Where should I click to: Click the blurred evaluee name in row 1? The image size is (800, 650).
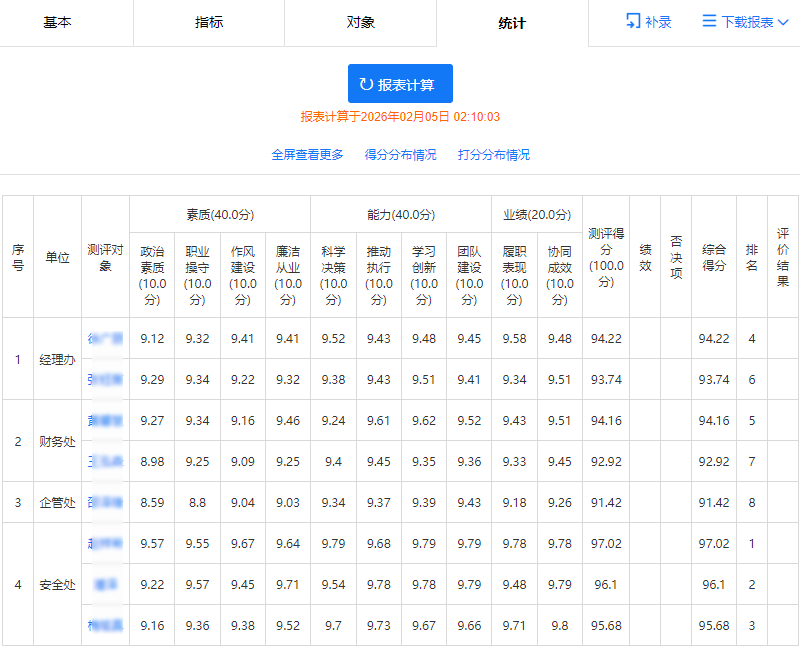tap(104, 338)
